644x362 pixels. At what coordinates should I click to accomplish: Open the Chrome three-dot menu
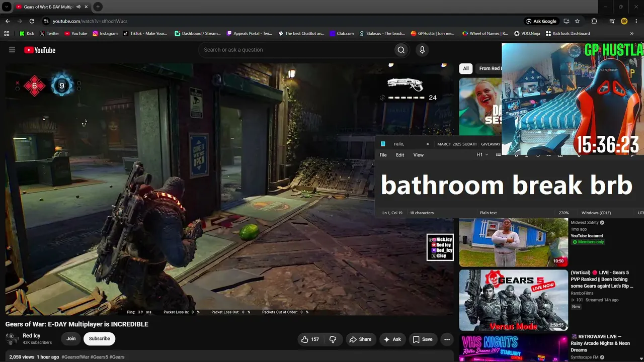pos(636,21)
